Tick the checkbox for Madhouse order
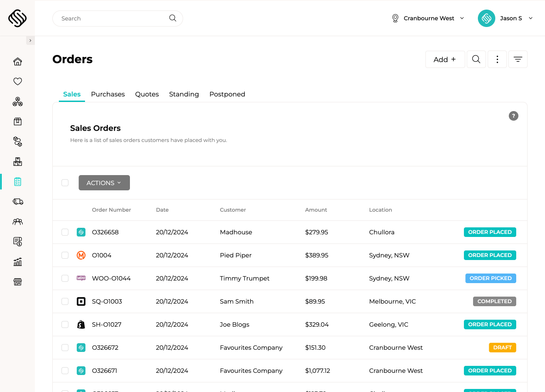This screenshot has width=545, height=392. [65, 232]
